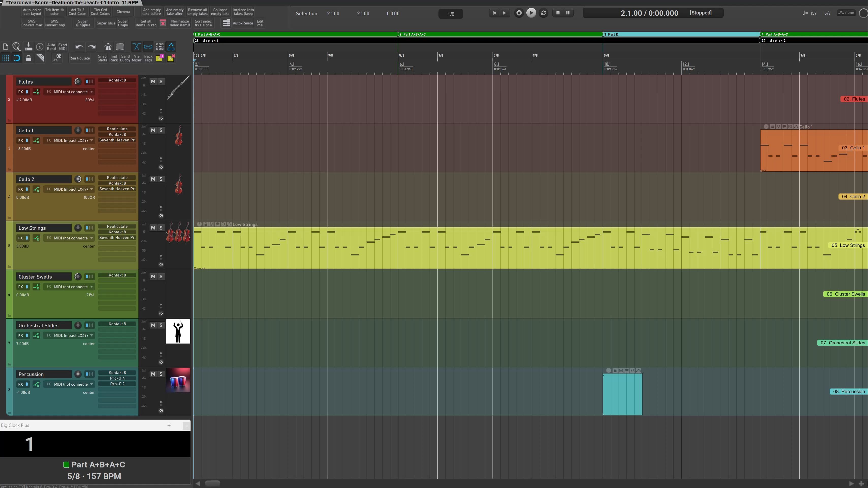Open the 1/8 grid division selector

pos(450,14)
